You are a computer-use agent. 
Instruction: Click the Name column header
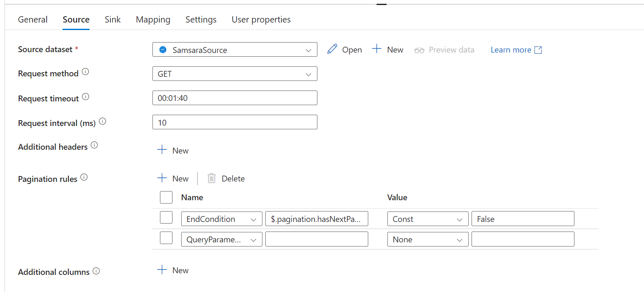coord(192,197)
